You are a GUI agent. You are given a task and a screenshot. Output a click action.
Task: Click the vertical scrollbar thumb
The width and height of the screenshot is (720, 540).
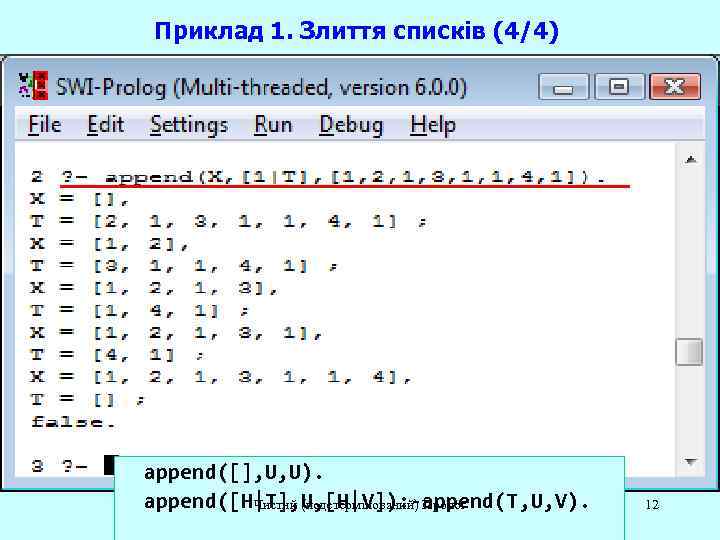(689, 352)
